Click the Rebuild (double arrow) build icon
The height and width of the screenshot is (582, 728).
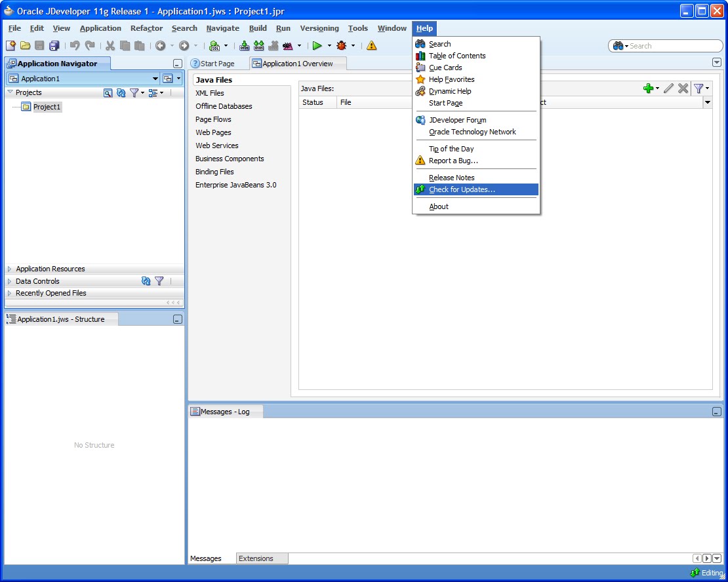tap(258, 45)
